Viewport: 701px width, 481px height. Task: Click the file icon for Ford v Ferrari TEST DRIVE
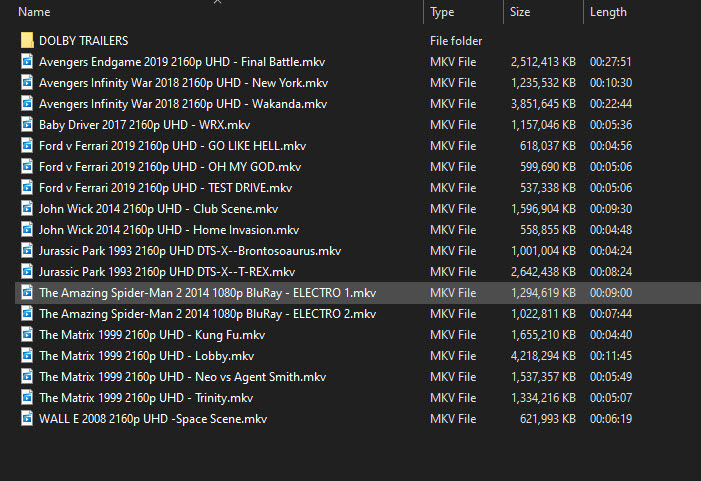click(x=27, y=188)
